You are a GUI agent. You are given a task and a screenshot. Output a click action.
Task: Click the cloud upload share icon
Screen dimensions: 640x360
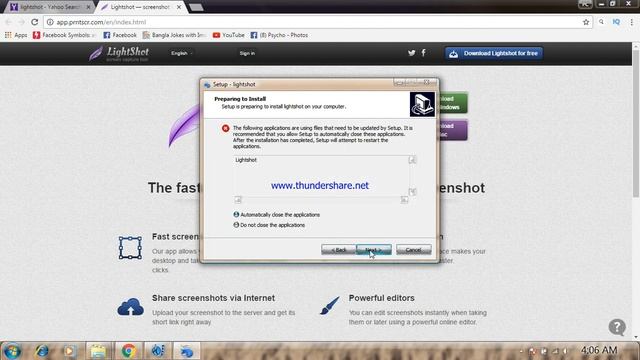click(130, 307)
